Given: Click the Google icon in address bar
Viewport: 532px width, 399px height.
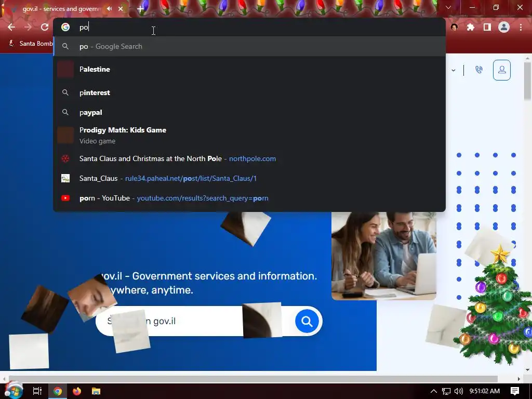Looking at the screenshot, I should click(x=65, y=27).
